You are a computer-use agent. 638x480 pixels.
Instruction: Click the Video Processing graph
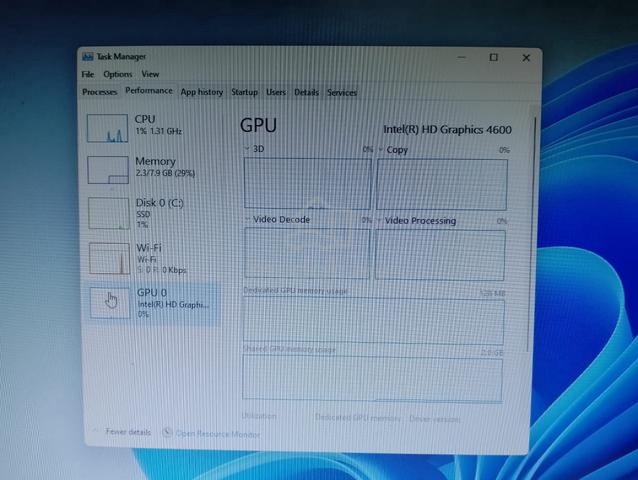[440, 255]
